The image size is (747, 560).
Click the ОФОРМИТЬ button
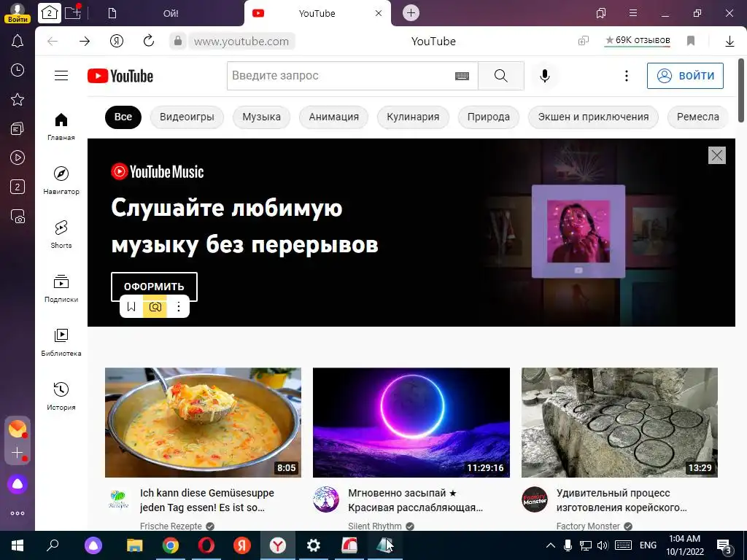click(x=154, y=286)
